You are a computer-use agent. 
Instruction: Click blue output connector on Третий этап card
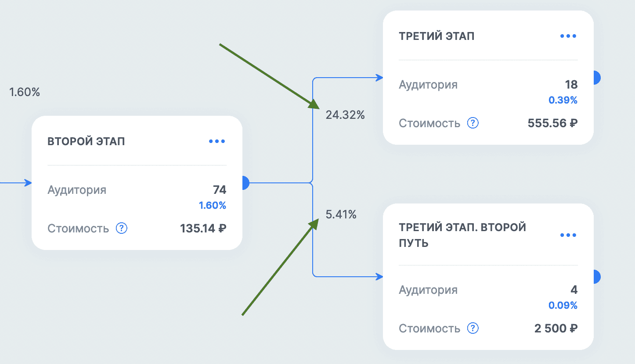(596, 78)
